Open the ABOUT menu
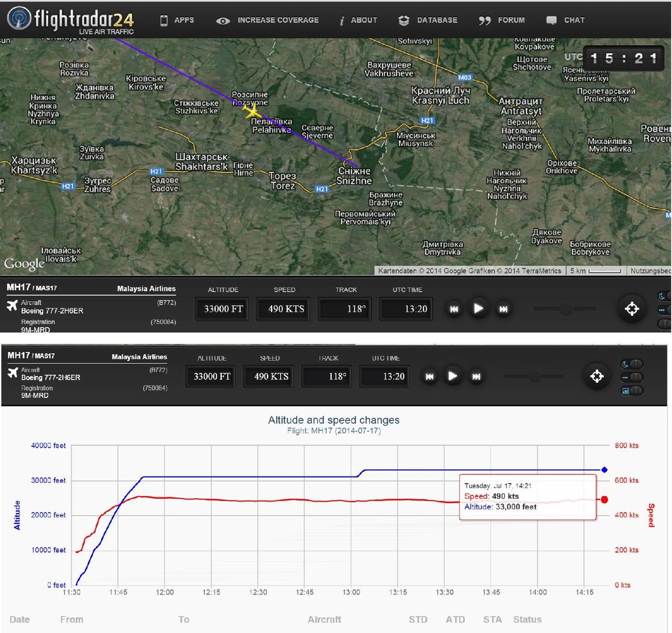 [358, 20]
